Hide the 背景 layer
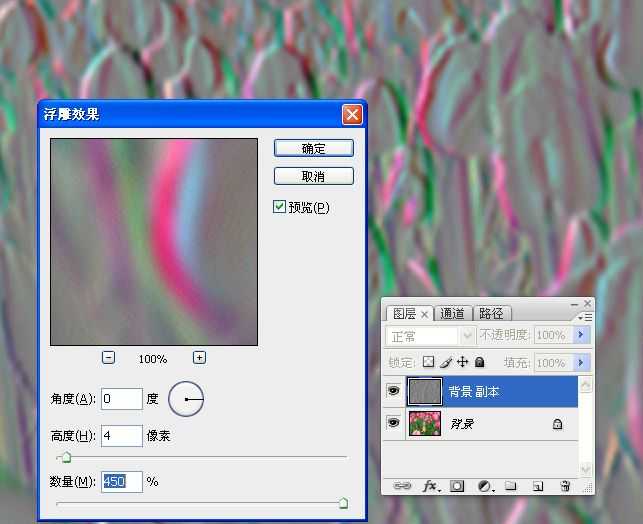The image size is (643, 524). (394, 424)
